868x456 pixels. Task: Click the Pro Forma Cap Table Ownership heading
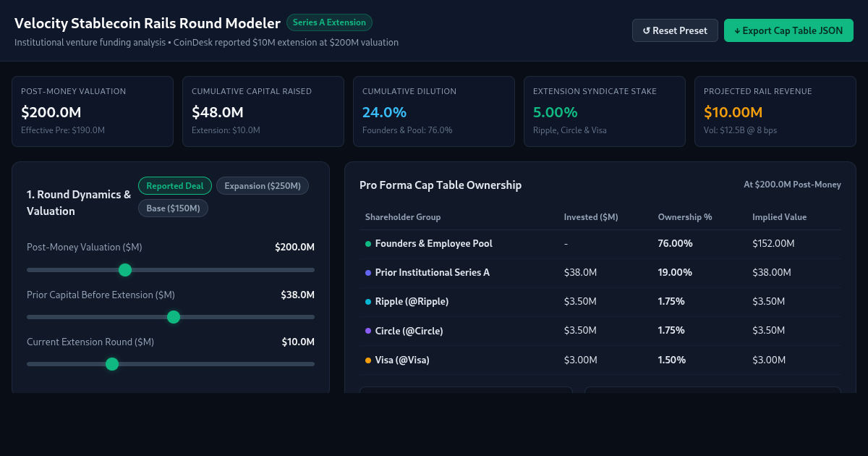(x=441, y=185)
